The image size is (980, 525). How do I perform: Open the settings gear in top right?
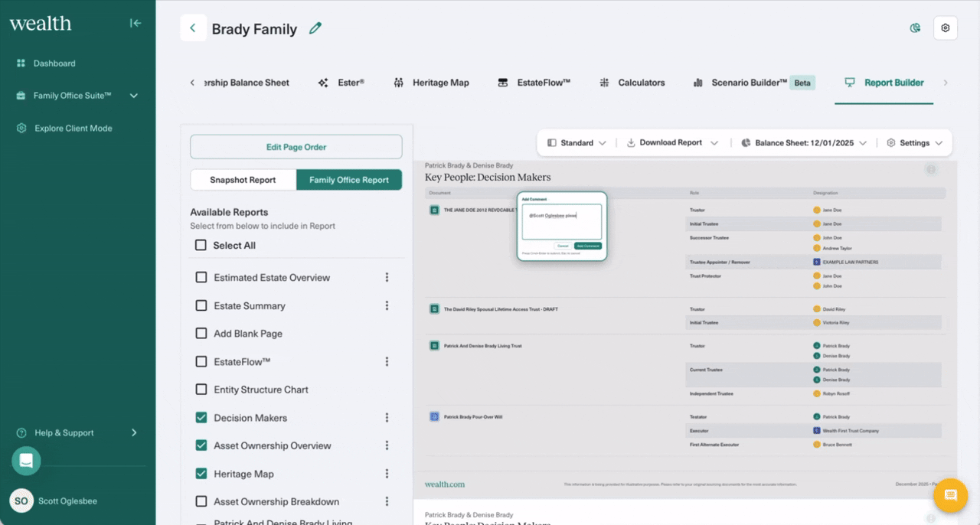pos(946,28)
